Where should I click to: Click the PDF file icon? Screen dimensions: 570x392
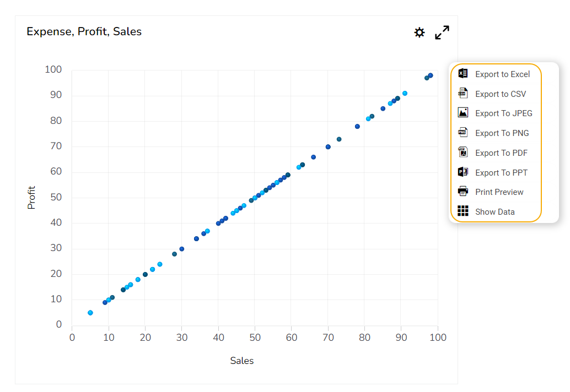(463, 153)
